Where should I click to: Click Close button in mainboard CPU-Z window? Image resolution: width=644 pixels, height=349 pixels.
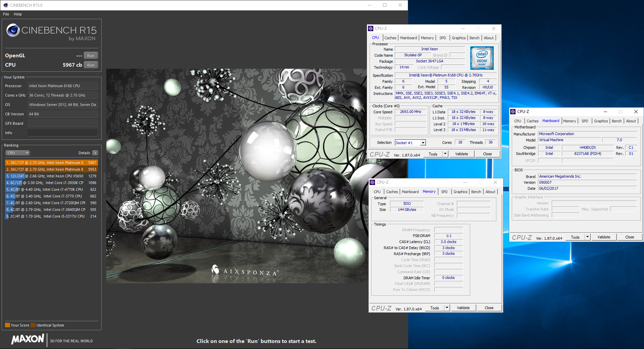(630, 237)
